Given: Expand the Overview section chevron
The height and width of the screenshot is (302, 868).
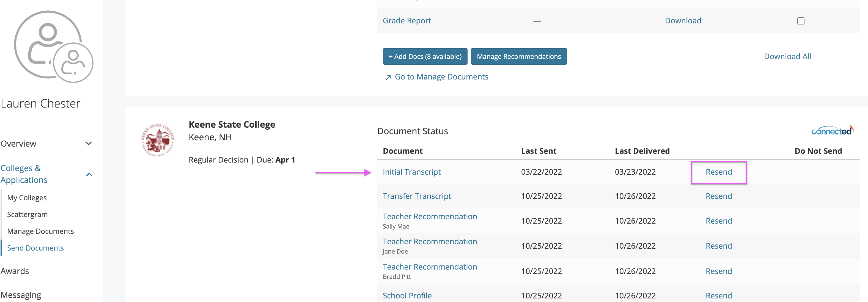Looking at the screenshot, I should [x=89, y=144].
